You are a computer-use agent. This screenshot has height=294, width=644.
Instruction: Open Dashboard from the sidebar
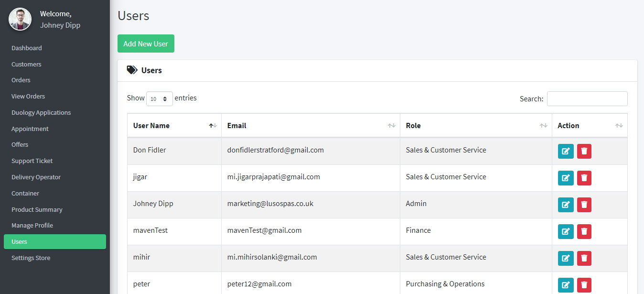pos(27,48)
